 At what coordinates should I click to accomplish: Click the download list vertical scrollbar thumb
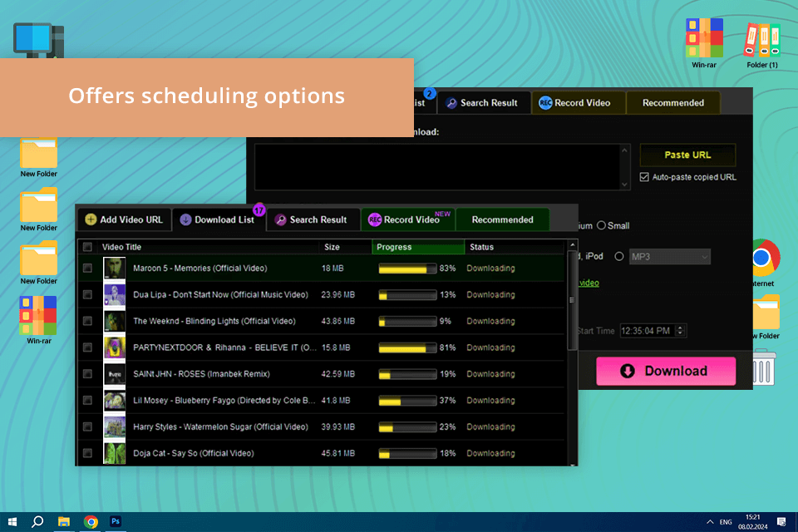coord(573,300)
